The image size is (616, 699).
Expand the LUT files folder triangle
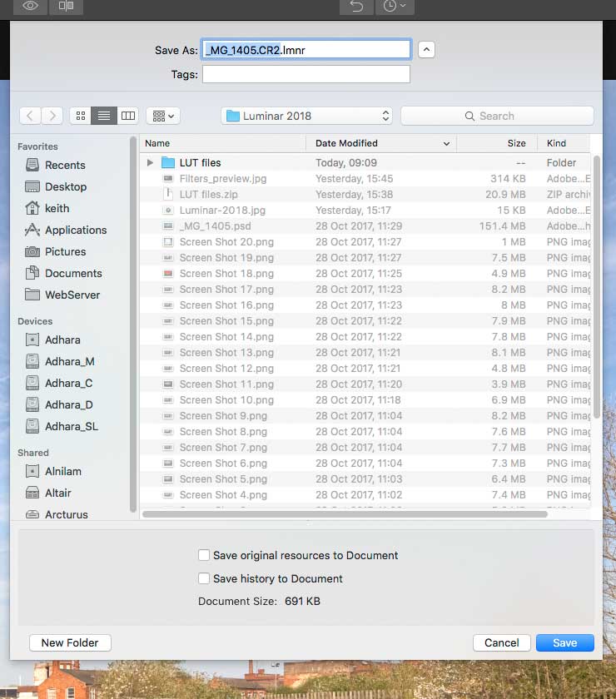pyautogui.click(x=150, y=163)
